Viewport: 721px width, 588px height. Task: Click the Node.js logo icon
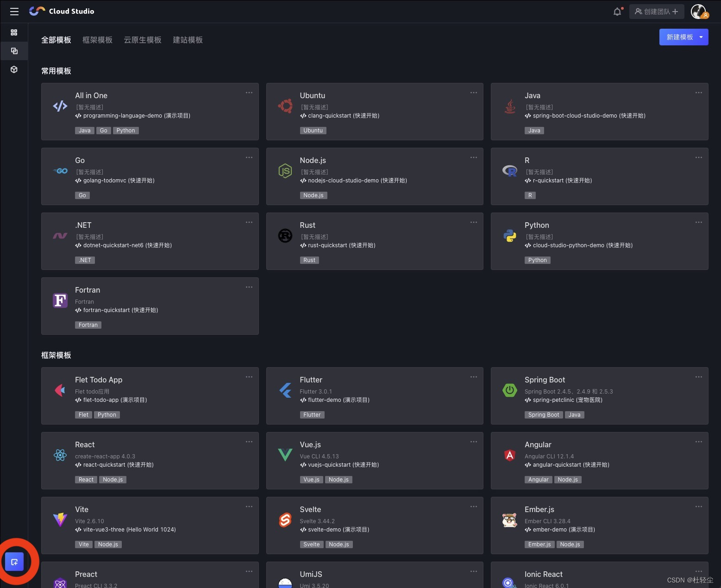[x=285, y=171]
